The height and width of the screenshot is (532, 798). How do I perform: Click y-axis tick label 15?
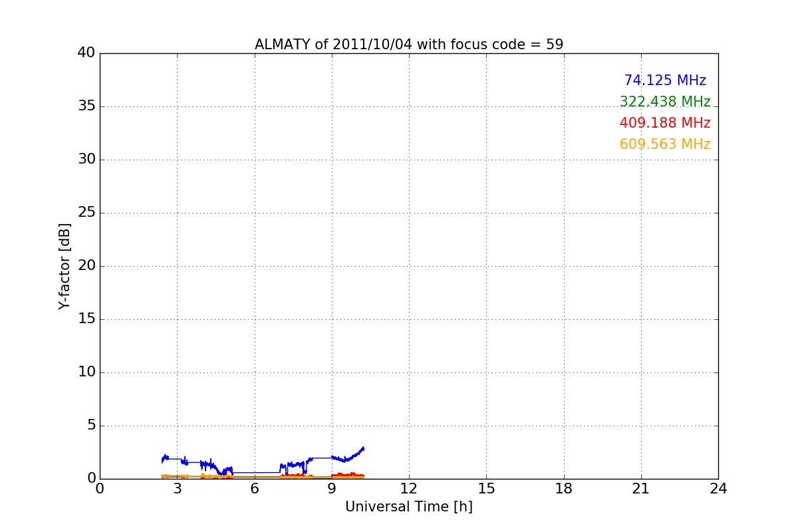(x=86, y=319)
